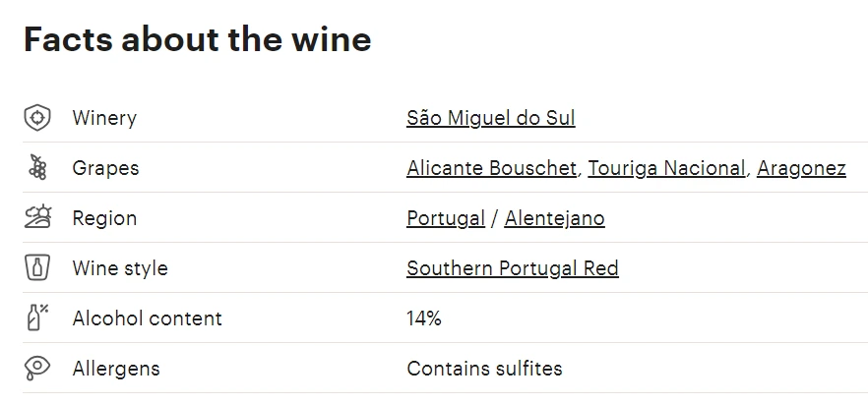Screen dimensions: 868x404
Task: Click the Contains sulfites text
Action: click(x=484, y=369)
